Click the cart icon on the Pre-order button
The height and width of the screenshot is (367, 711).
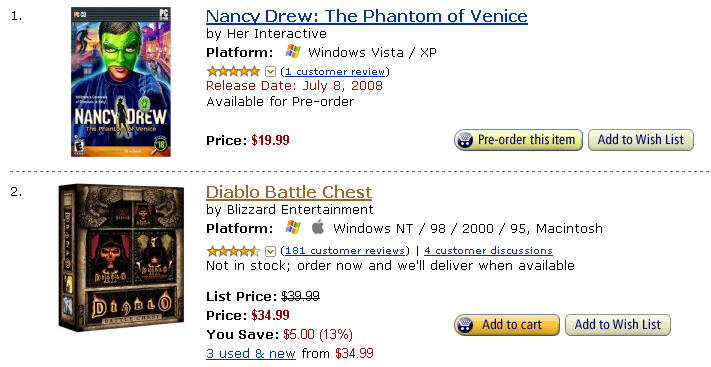465,140
